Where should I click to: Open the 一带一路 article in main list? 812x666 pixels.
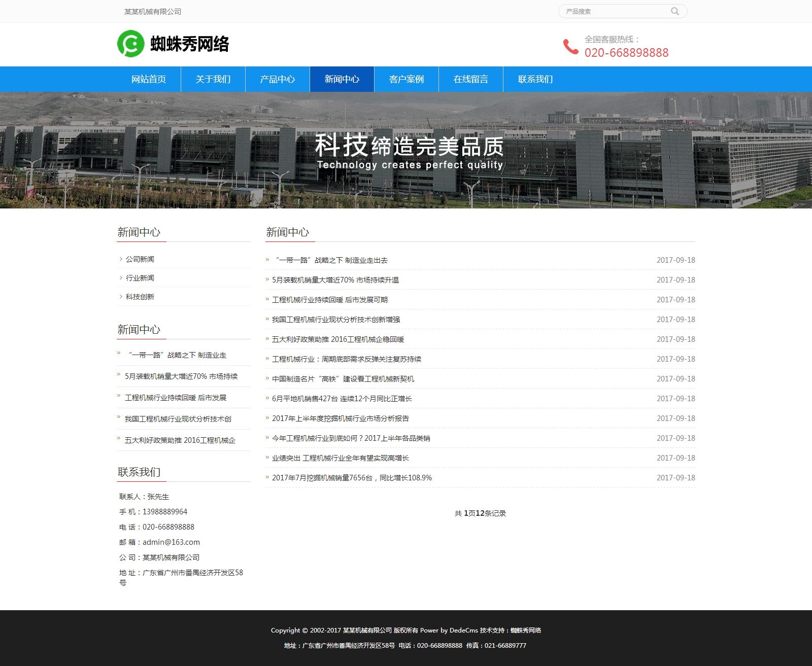[x=331, y=260]
